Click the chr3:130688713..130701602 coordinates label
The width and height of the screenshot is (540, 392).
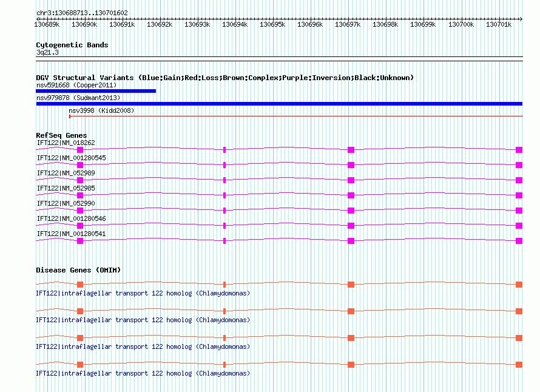point(82,13)
